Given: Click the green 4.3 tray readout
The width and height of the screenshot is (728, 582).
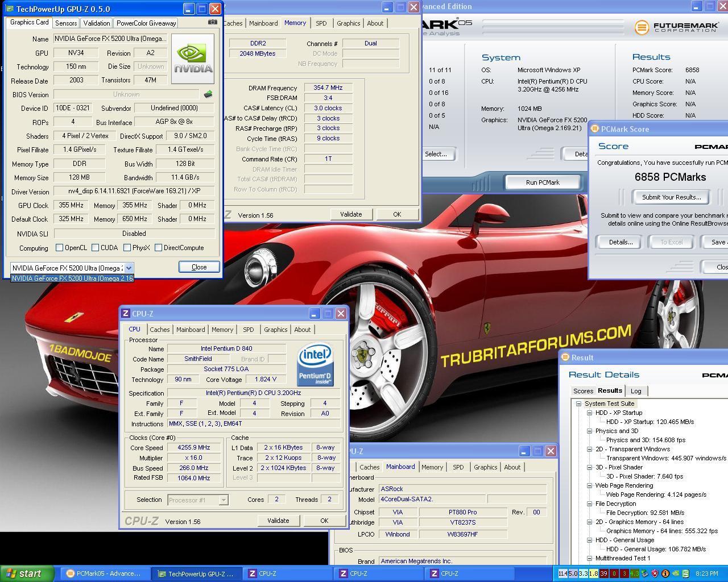Looking at the screenshot, I should (634, 573).
